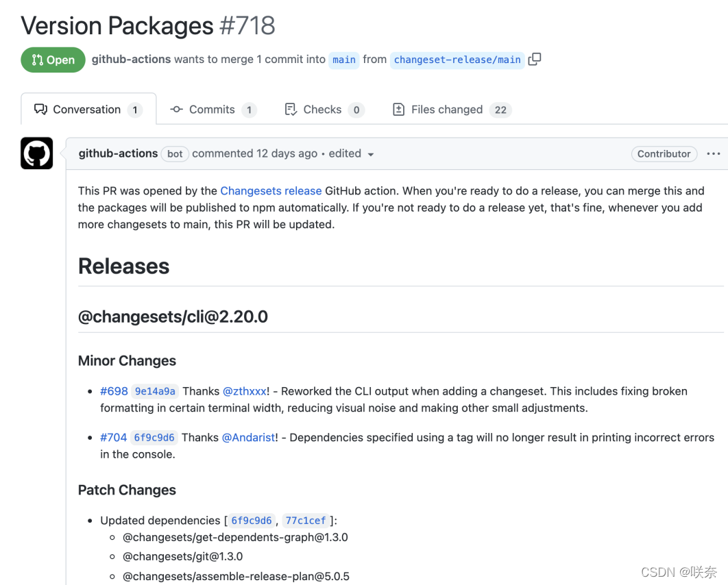Open commit 6f9c9d6 beside #704
This screenshot has width=728, height=585.
click(x=154, y=438)
